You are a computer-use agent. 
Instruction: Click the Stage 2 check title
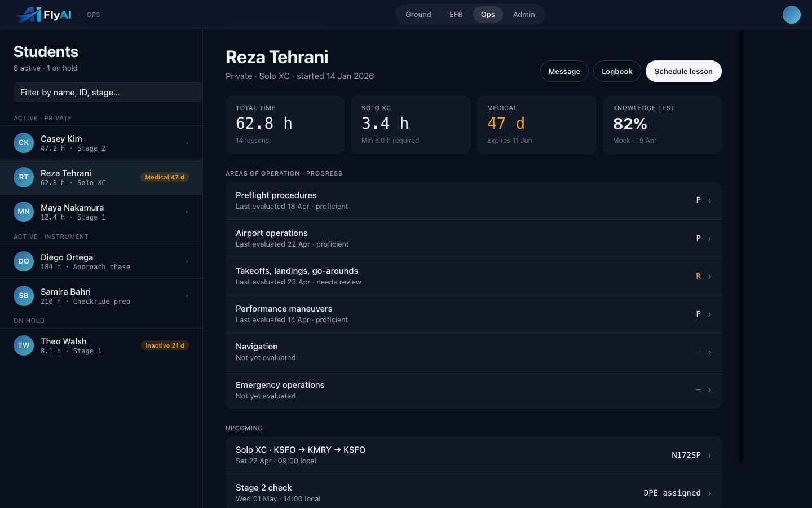pyautogui.click(x=264, y=488)
